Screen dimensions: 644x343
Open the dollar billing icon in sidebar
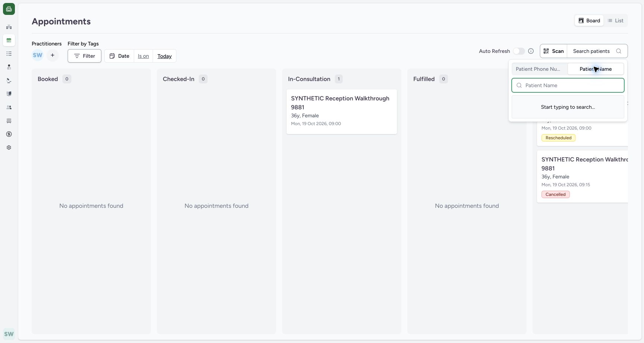[x=9, y=134]
